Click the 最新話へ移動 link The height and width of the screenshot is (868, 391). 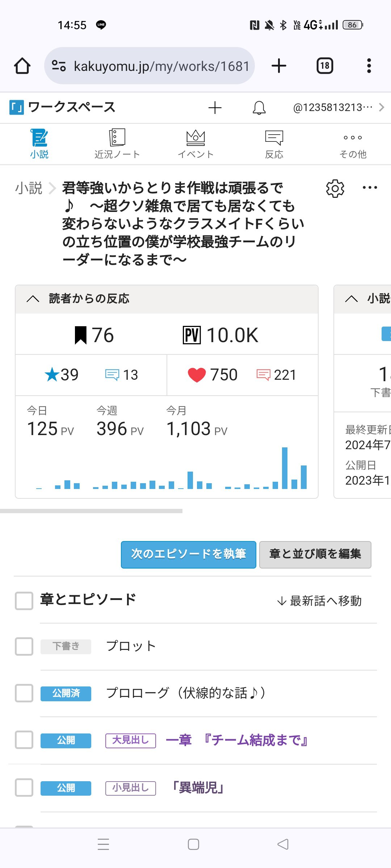319,601
